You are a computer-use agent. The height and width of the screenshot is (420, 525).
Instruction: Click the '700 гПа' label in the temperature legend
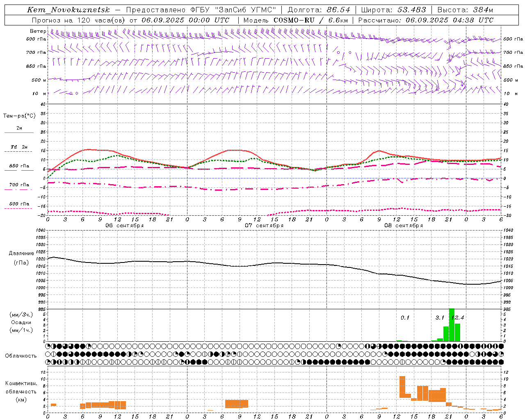[x=19, y=185]
